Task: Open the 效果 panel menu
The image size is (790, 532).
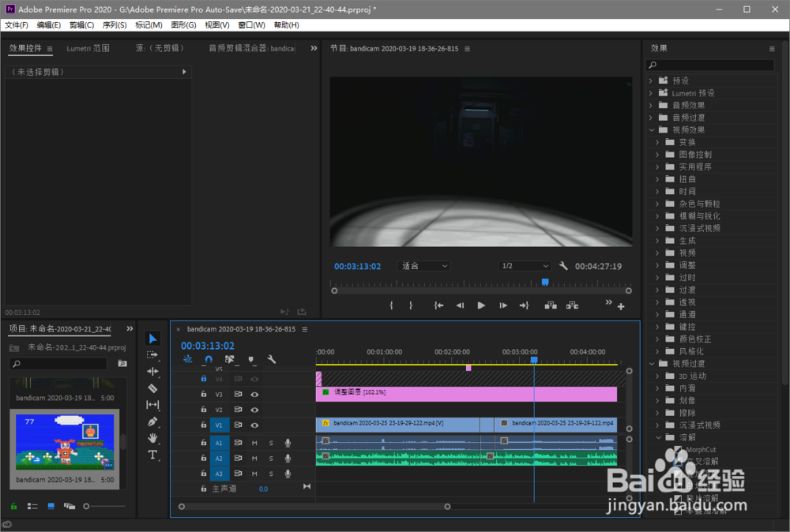Action: [772, 49]
